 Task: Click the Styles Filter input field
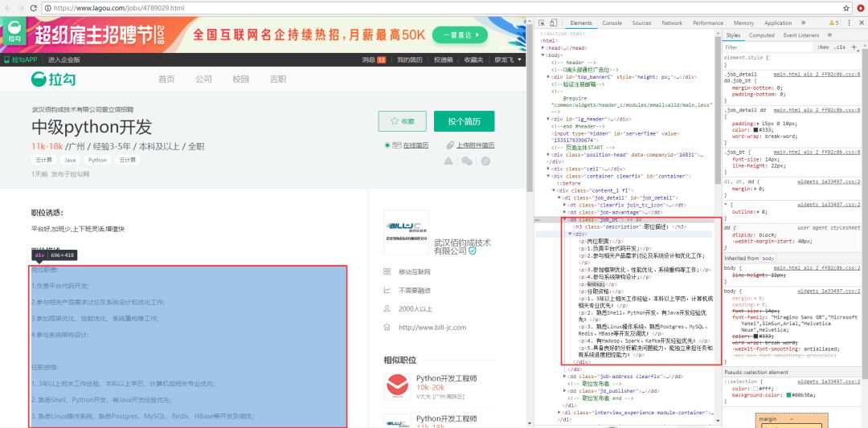coord(768,47)
